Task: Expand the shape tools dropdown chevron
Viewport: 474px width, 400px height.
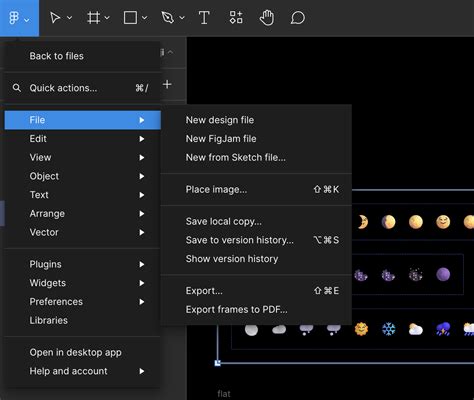Action: (x=145, y=18)
